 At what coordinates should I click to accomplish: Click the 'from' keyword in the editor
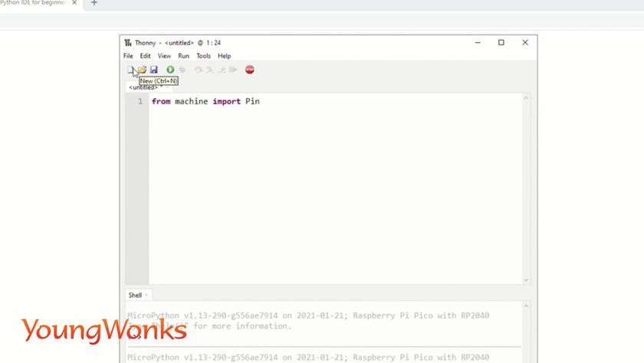(161, 101)
